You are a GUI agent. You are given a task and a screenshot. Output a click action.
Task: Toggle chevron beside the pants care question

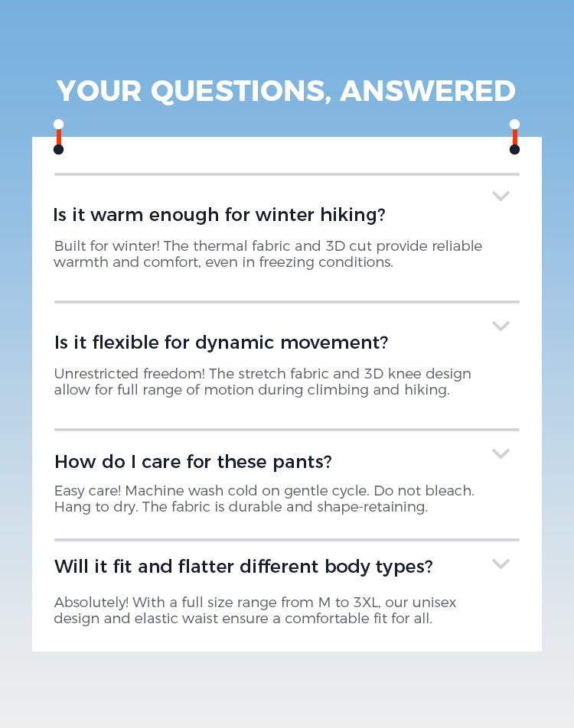(x=501, y=454)
